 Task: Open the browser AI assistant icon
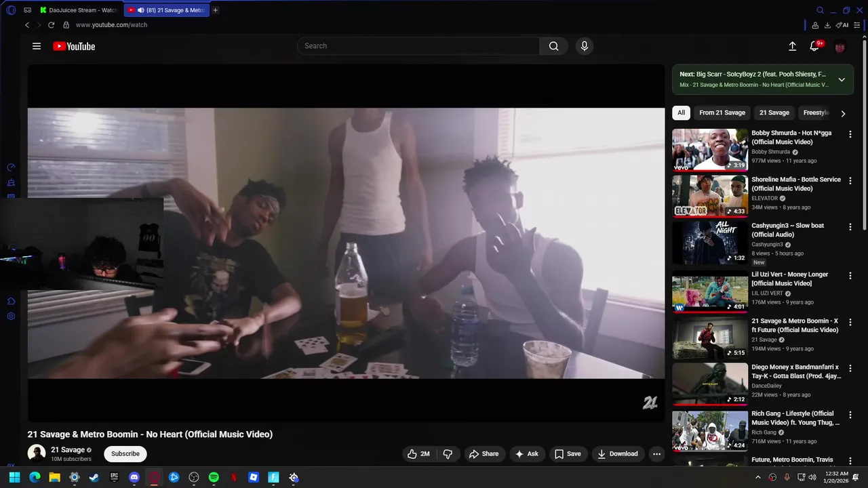click(x=843, y=25)
